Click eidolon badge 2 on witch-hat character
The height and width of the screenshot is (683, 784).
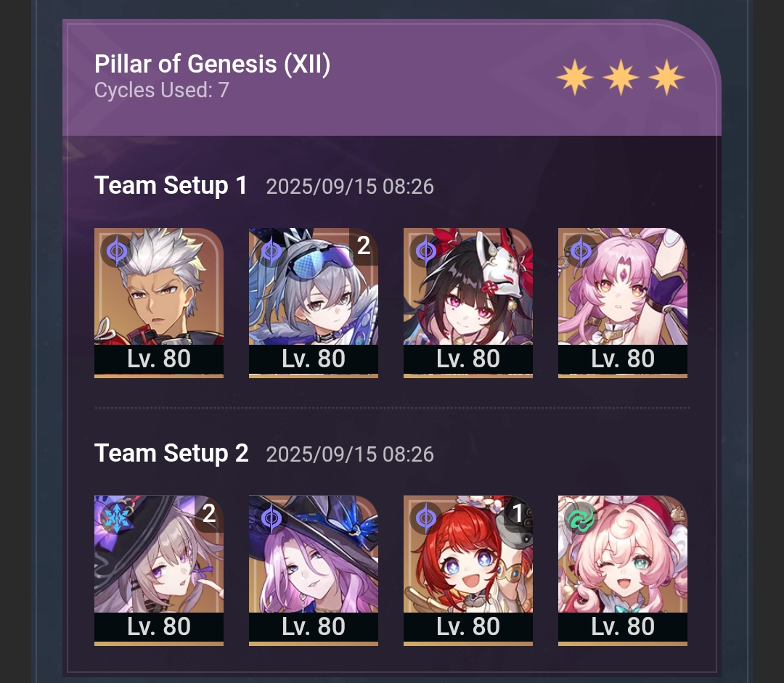[209, 513]
